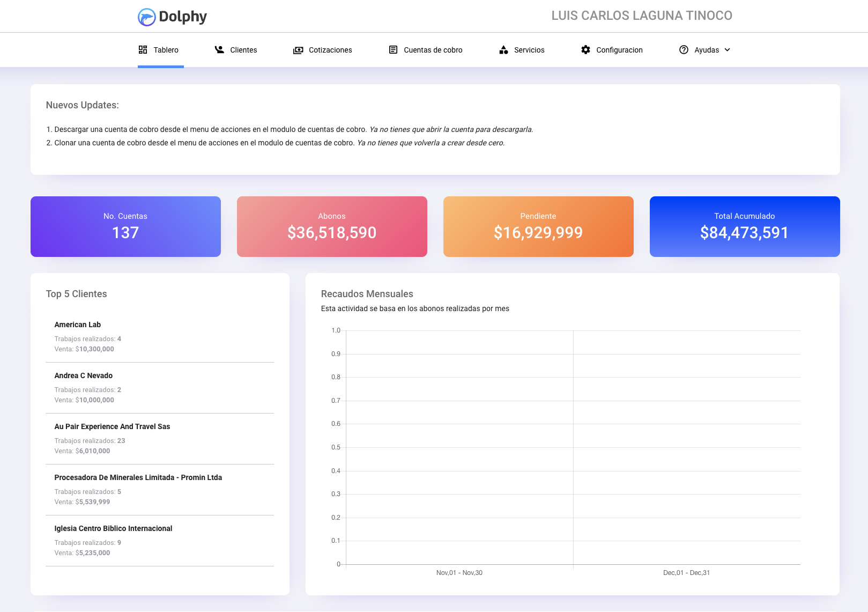Expand the Ayudas dropdown menu
The width and height of the screenshot is (868, 612).
pyautogui.click(x=728, y=50)
